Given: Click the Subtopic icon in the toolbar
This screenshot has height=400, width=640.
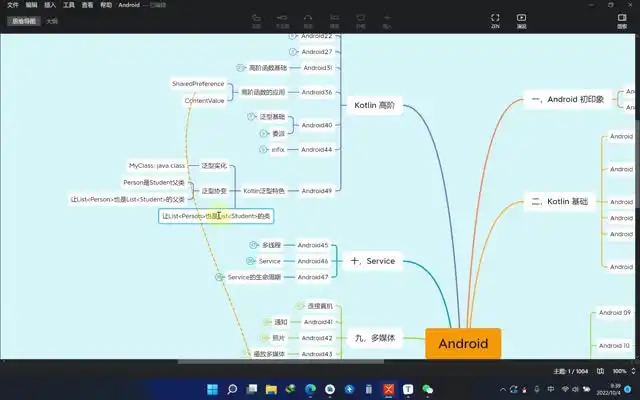Looking at the screenshot, I should pos(281,18).
